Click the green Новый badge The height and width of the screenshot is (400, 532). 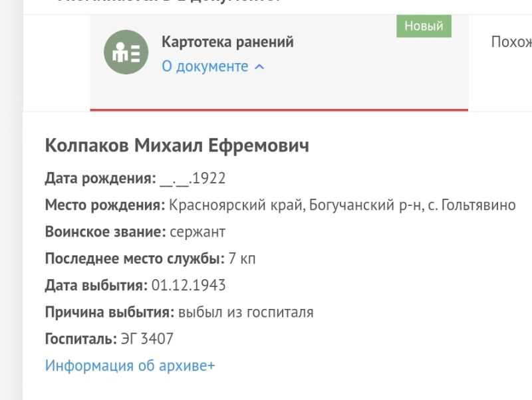tap(424, 27)
